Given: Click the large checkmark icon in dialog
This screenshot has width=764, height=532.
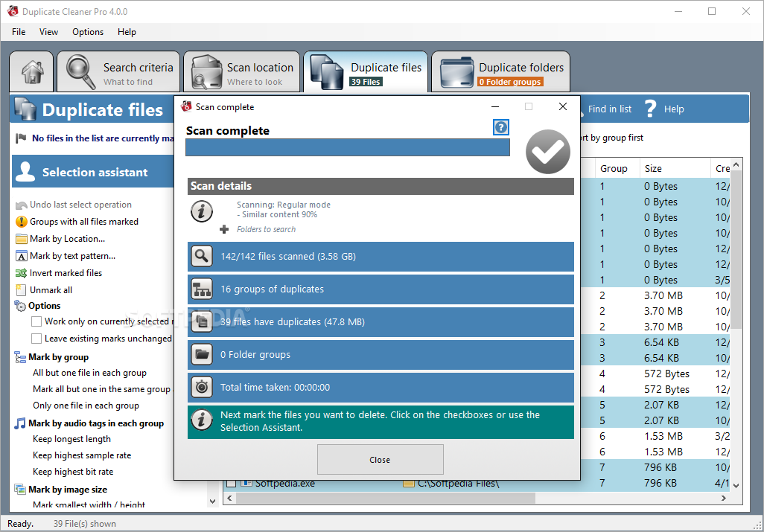Looking at the screenshot, I should click(x=547, y=152).
